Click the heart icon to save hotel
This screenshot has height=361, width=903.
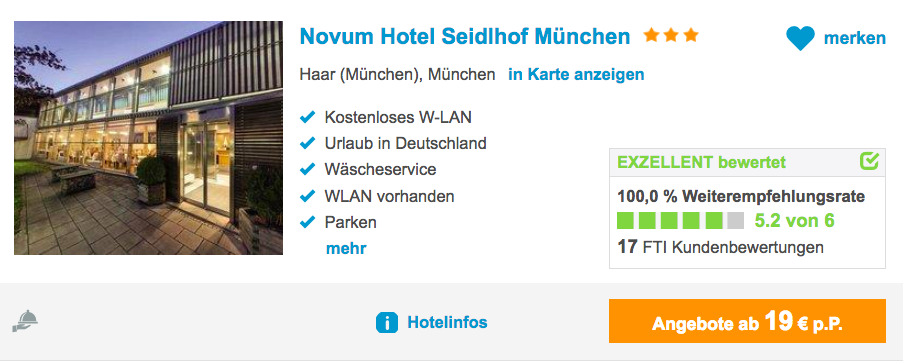(800, 39)
